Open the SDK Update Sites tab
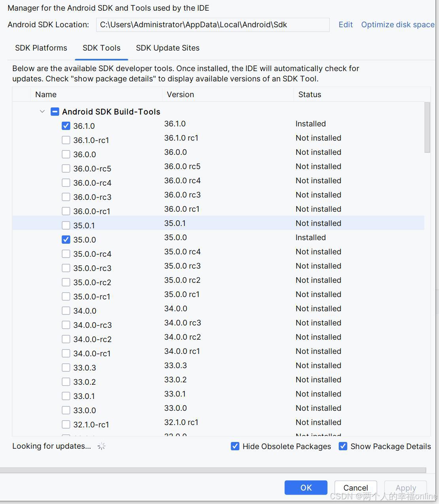439x504 pixels. [168, 48]
